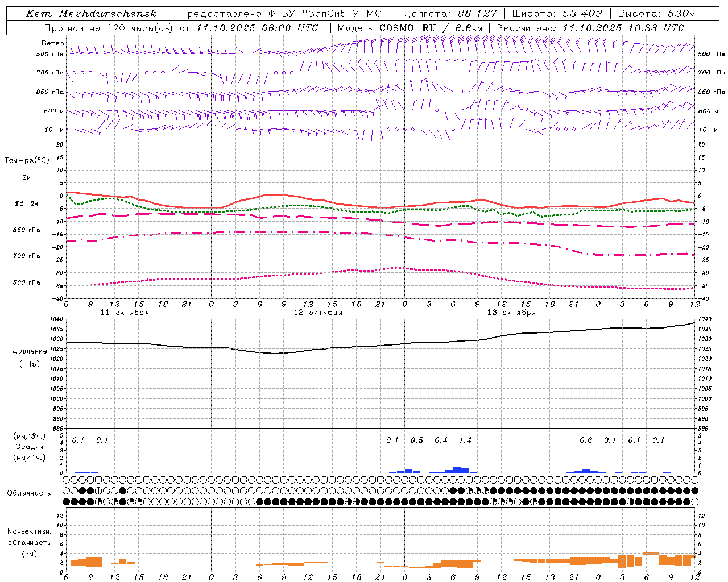
Task: Click the (км) unit label
Action: pyautogui.click(x=29, y=553)
